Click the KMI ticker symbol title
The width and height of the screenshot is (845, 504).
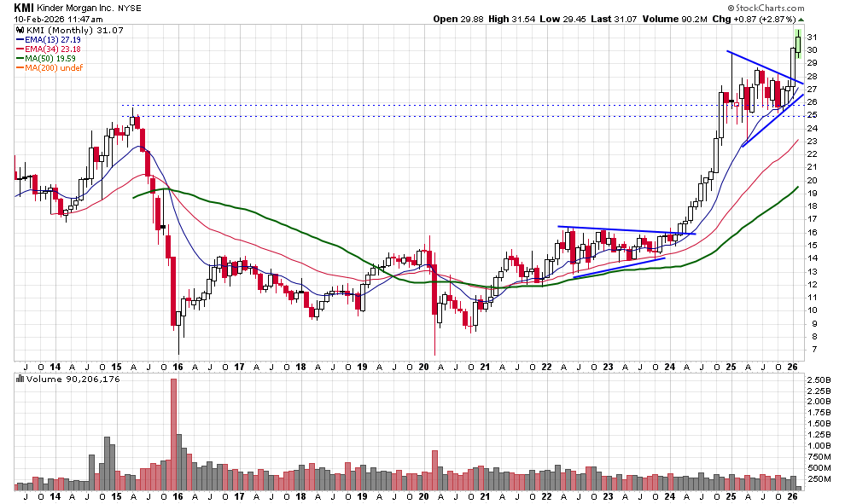pos(24,7)
